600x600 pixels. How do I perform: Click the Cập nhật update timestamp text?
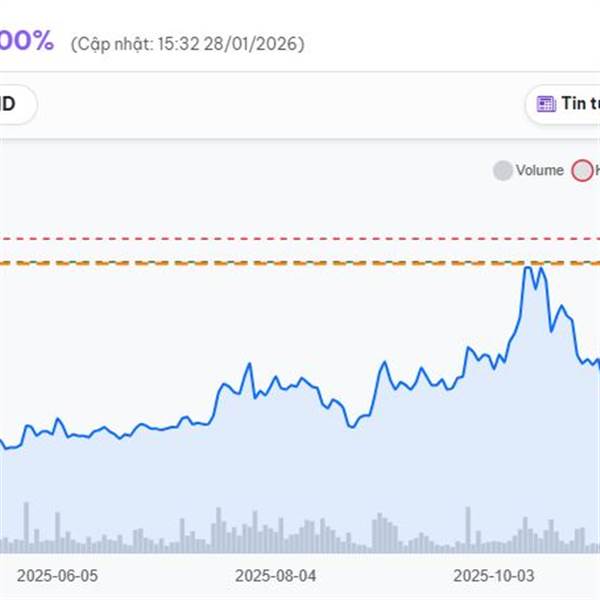point(187,44)
